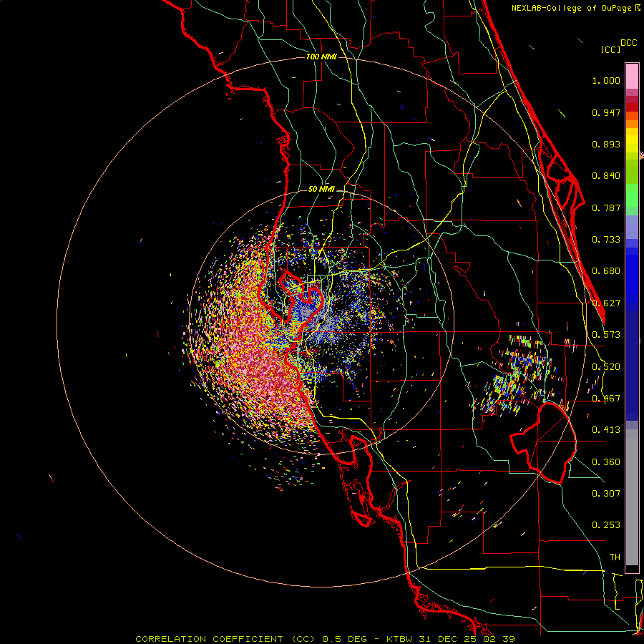
Task: Click the 0.840 legend value
Action: tap(606, 176)
